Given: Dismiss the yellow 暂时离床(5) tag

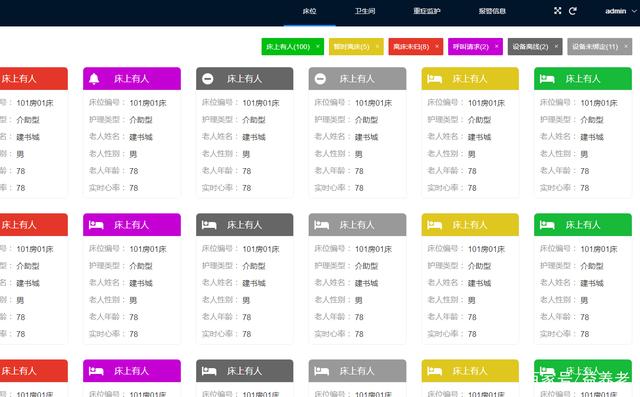Looking at the screenshot, I should tap(377, 47).
